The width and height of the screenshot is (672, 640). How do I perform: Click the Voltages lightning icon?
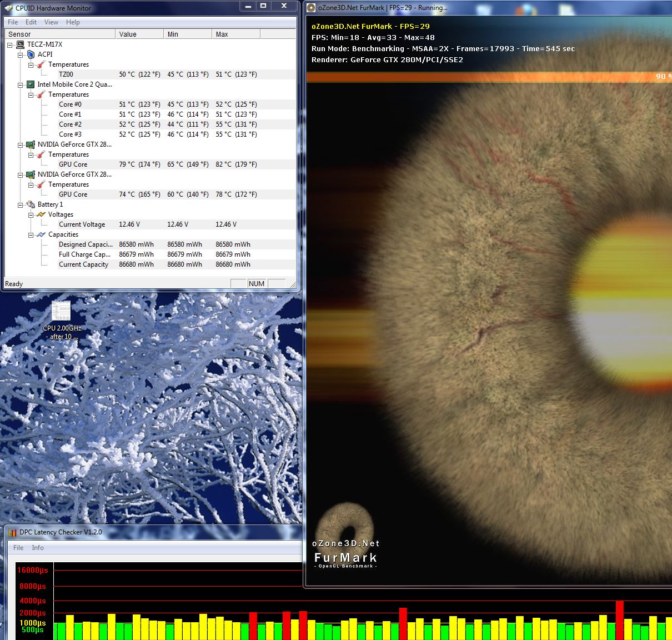point(41,214)
